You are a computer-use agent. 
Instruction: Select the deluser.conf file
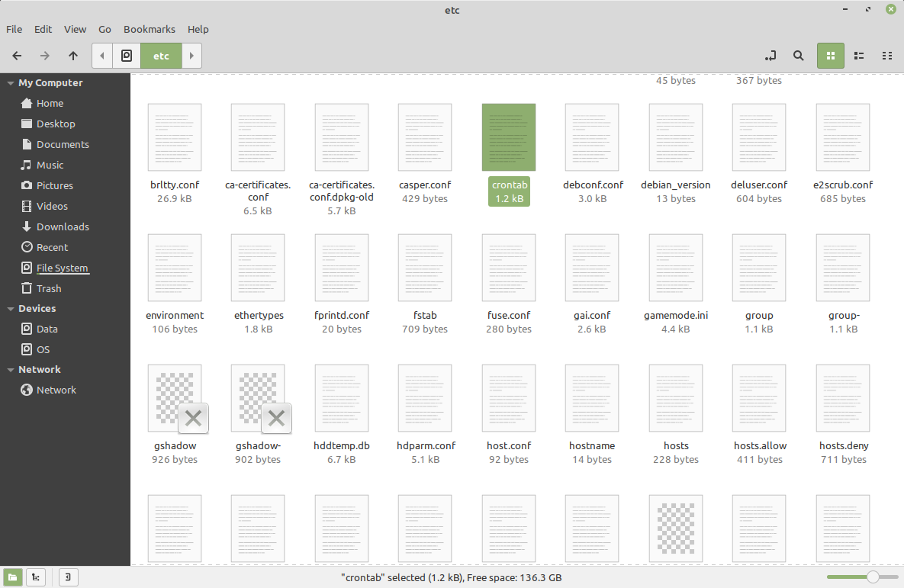click(x=759, y=137)
